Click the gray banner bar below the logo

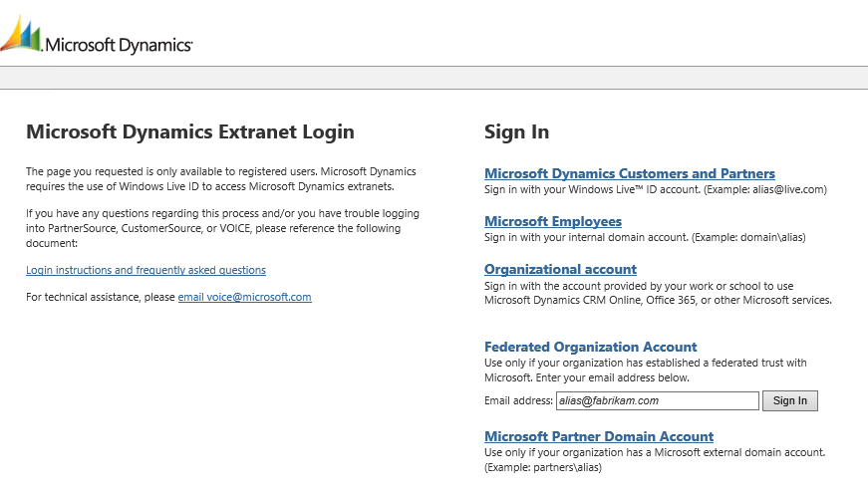[x=434, y=78]
